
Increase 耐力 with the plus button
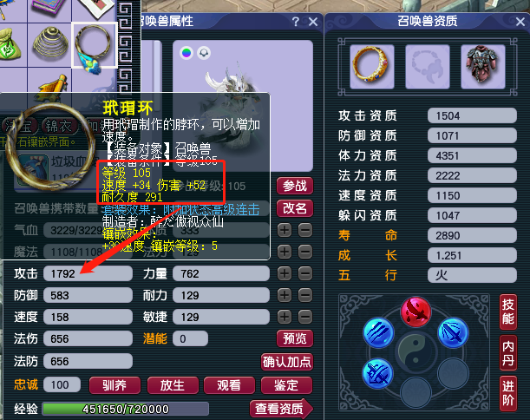point(285,295)
